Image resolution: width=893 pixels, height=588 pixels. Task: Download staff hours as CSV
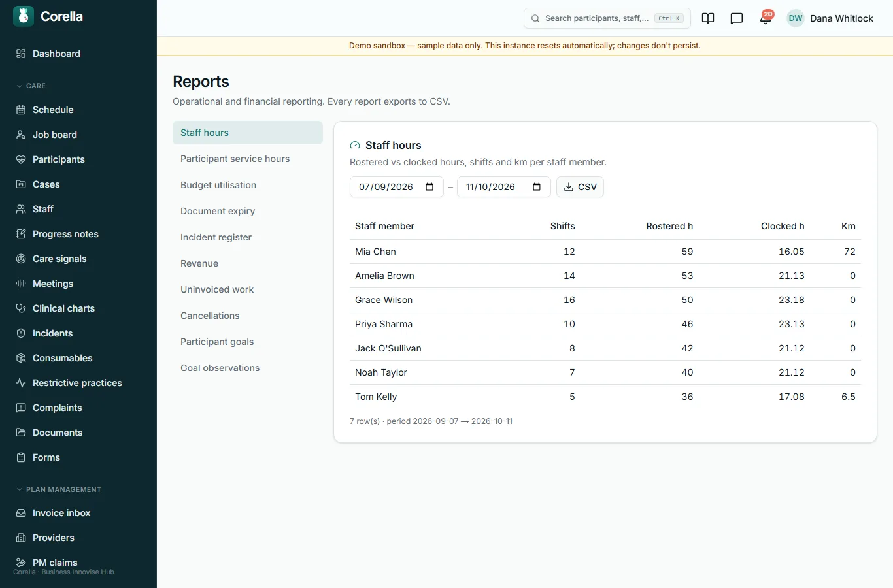coord(580,187)
